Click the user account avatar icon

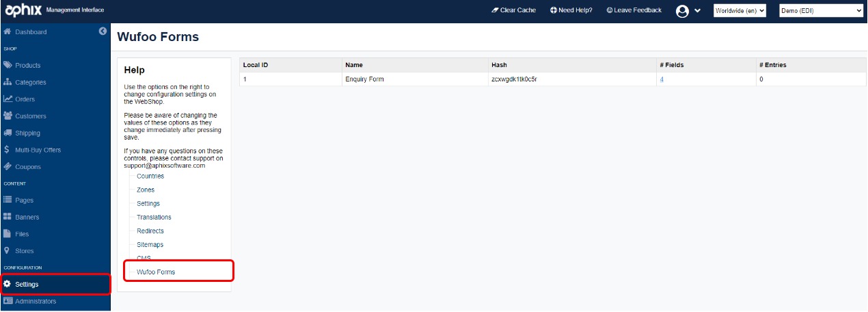(x=681, y=11)
